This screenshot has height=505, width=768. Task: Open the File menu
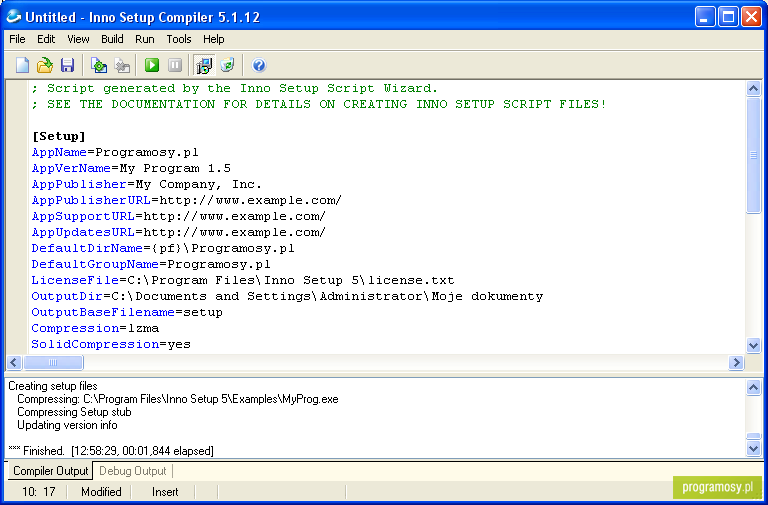[x=17, y=39]
